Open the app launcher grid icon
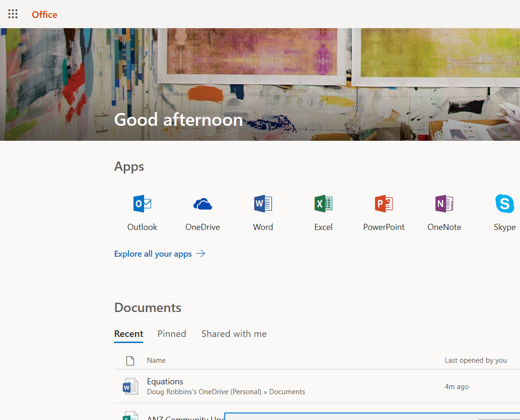The height and width of the screenshot is (420, 520). click(13, 14)
